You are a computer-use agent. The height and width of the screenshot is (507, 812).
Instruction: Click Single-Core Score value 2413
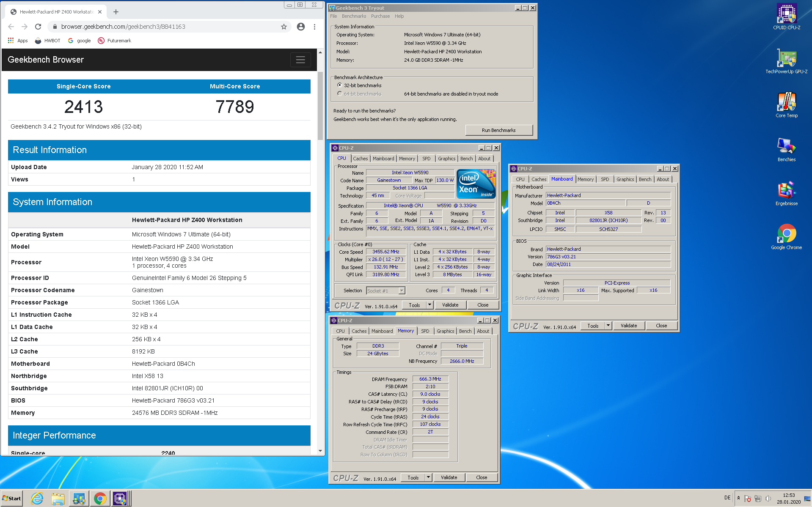point(83,107)
